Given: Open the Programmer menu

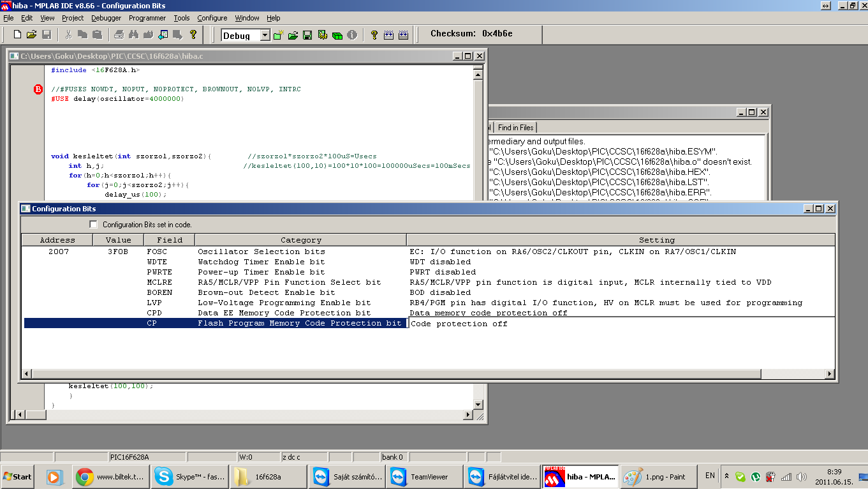Looking at the screenshot, I should coord(147,18).
